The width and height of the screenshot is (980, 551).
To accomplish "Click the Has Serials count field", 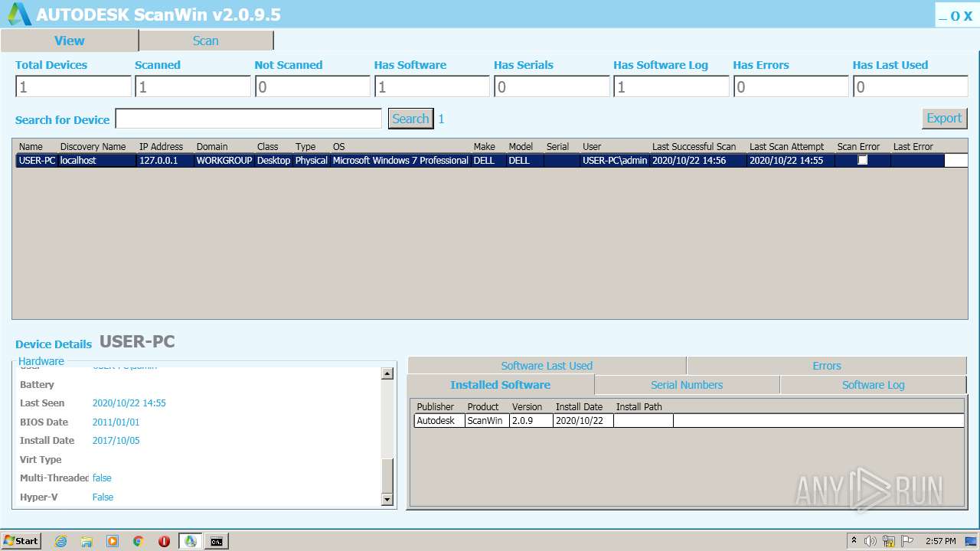I will (x=551, y=86).
